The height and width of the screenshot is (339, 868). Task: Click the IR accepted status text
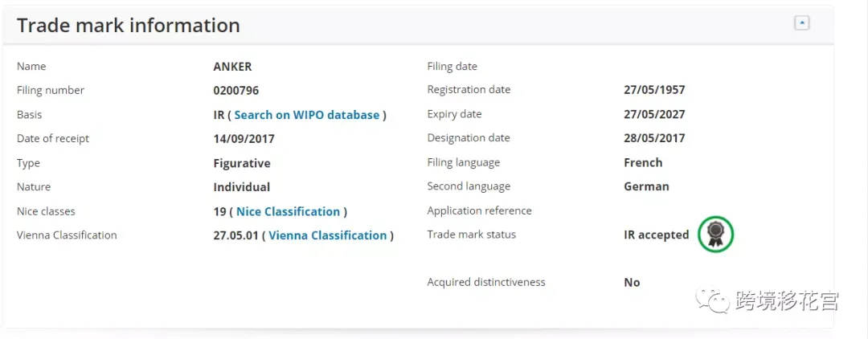(x=657, y=235)
